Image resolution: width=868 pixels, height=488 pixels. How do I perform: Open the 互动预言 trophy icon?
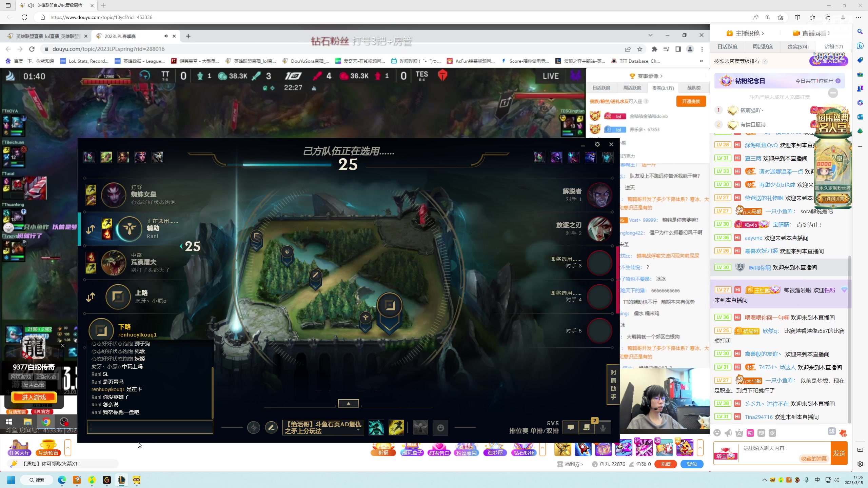tap(48, 448)
